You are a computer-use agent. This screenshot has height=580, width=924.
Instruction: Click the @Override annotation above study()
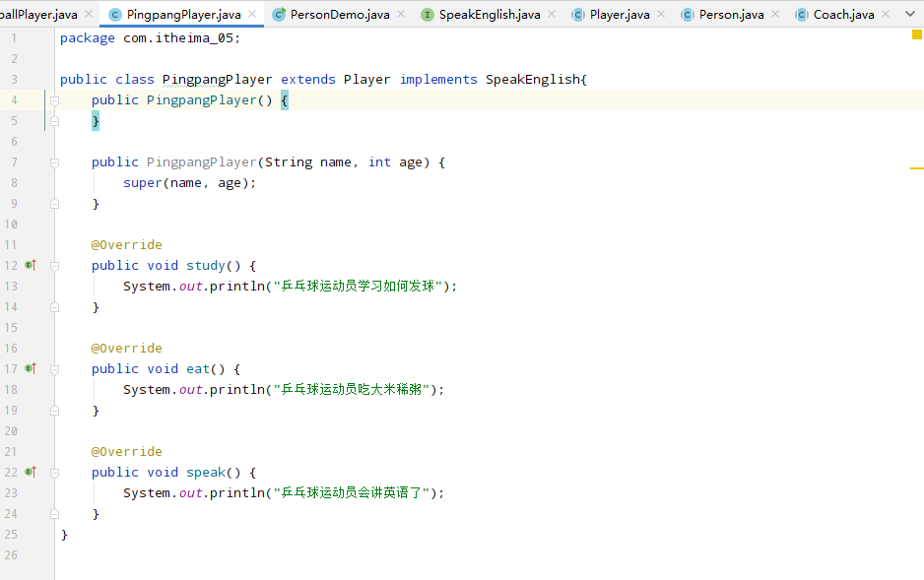coord(127,245)
